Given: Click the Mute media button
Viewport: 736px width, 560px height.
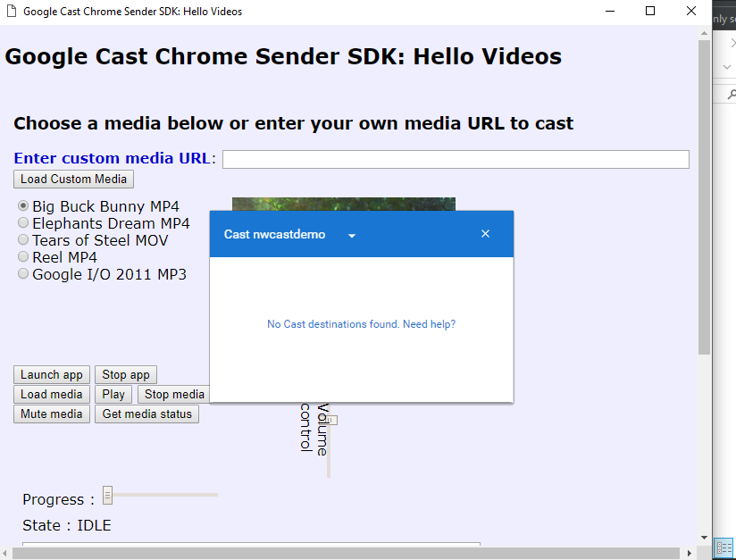Looking at the screenshot, I should (x=52, y=414).
